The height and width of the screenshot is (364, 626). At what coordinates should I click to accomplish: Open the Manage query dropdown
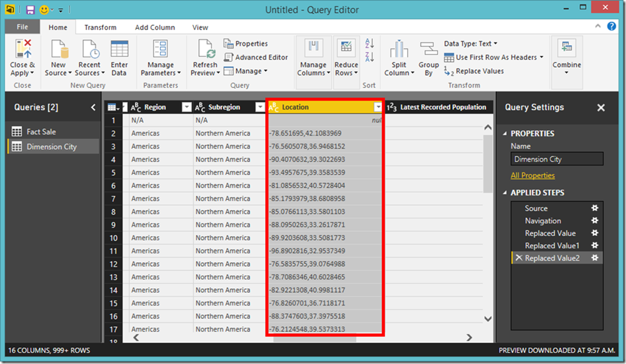click(245, 71)
